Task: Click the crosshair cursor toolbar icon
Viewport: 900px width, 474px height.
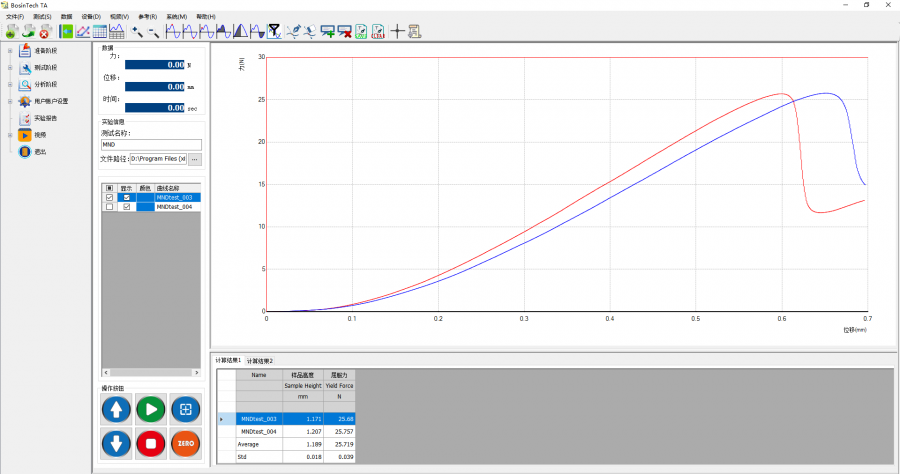Action: [397, 31]
